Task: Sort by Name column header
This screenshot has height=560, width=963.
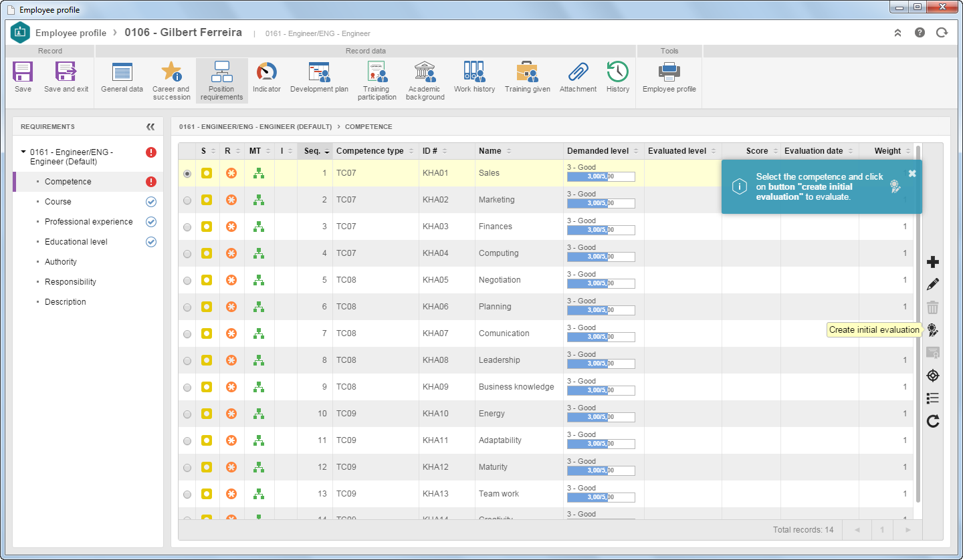Action: coord(520,151)
